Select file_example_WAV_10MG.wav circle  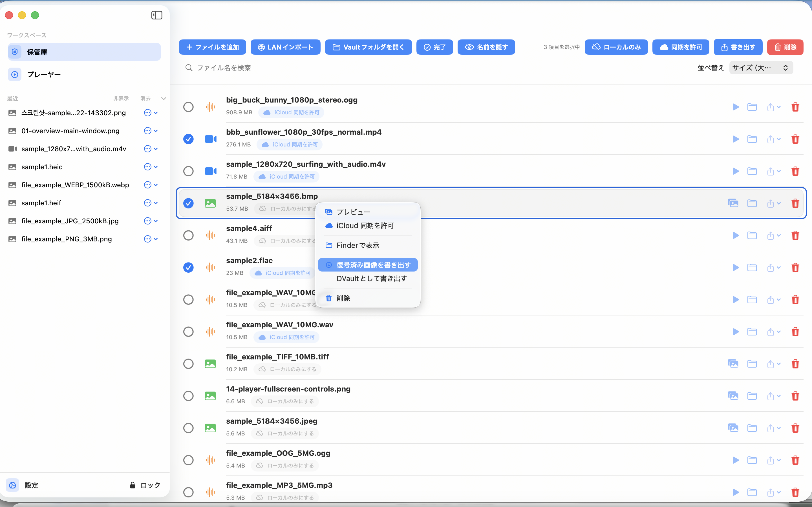[189, 331]
